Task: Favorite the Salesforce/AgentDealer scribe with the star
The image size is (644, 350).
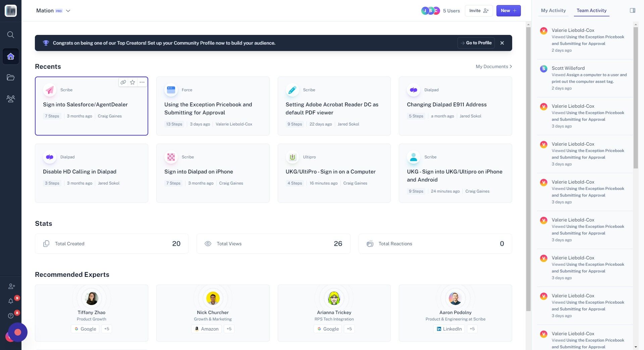Action: tap(132, 82)
